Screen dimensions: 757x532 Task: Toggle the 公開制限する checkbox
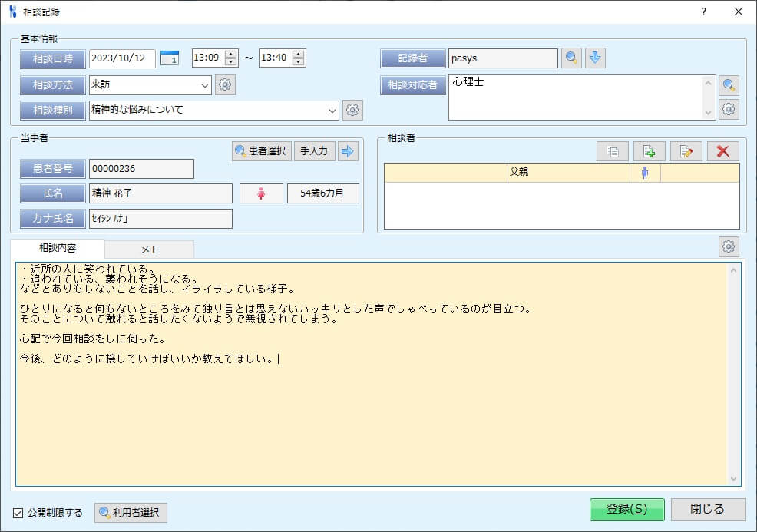(17, 512)
